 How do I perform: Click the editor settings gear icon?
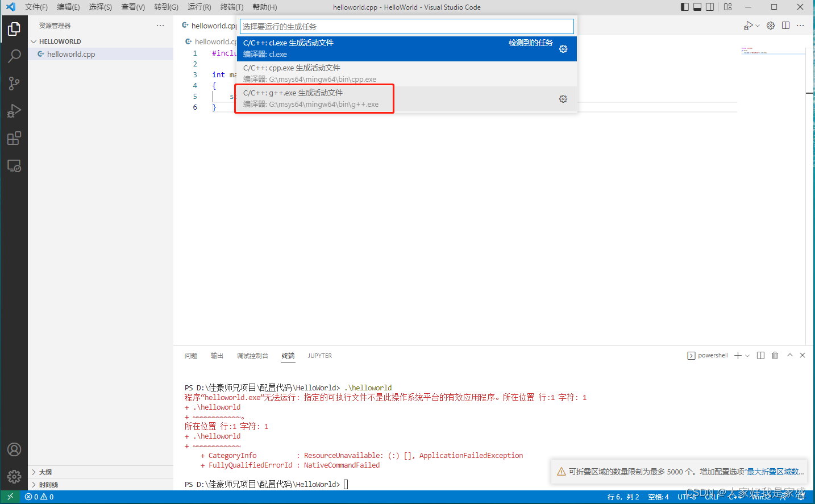[x=771, y=26]
